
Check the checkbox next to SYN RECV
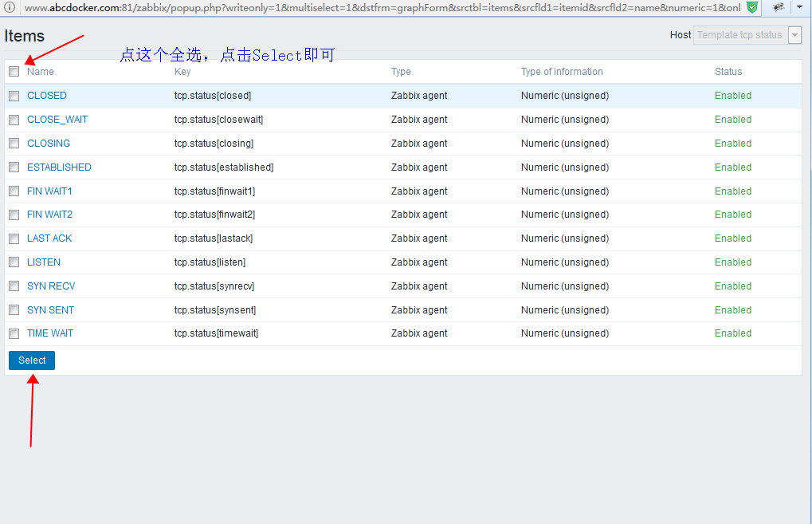click(14, 286)
